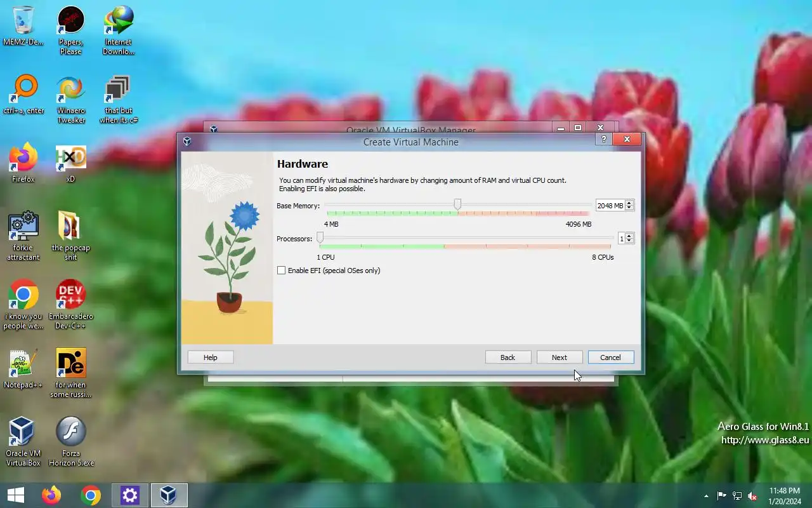Launch Firefox from the desktop shortcut
This screenshot has height=508, width=812.
point(23,164)
